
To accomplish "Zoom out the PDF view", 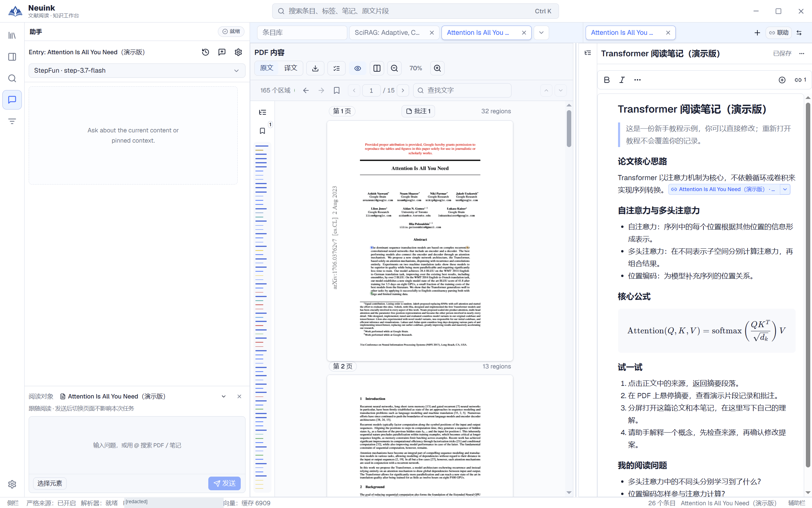I will point(394,68).
